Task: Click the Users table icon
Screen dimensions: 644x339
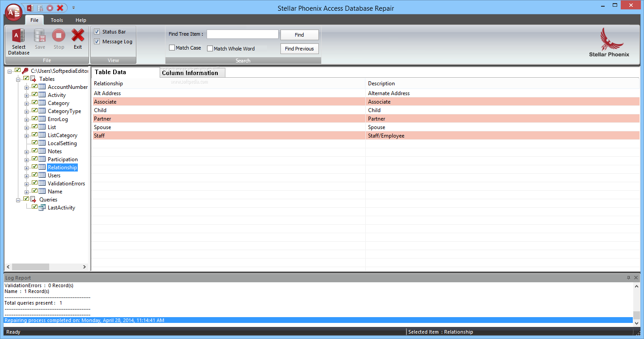Action: [x=42, y=175]
